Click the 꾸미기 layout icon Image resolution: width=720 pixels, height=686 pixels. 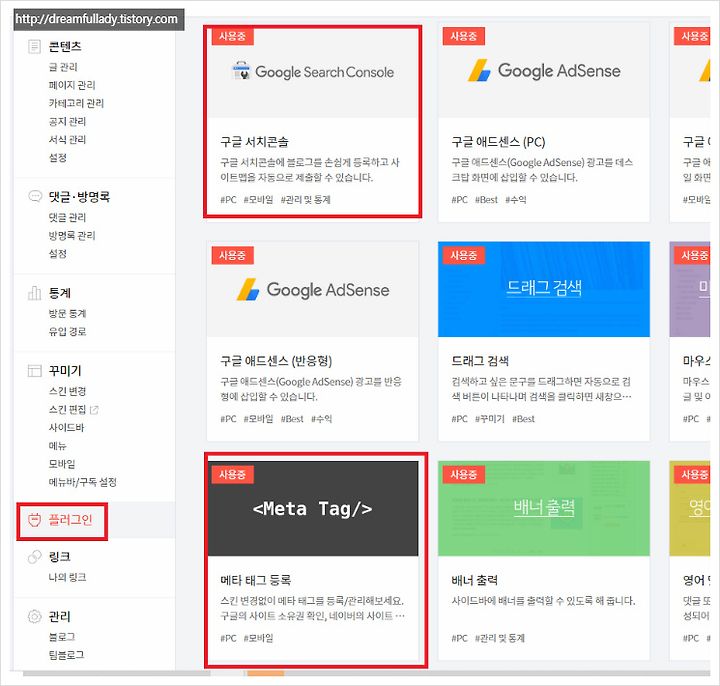[34, 371]
